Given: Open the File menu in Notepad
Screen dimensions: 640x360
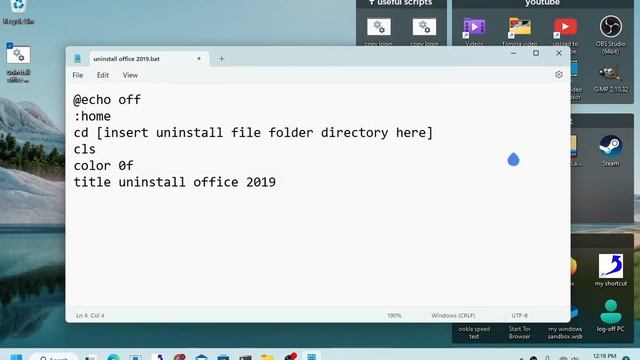Looking at the screenshot, I should point(78,75).
